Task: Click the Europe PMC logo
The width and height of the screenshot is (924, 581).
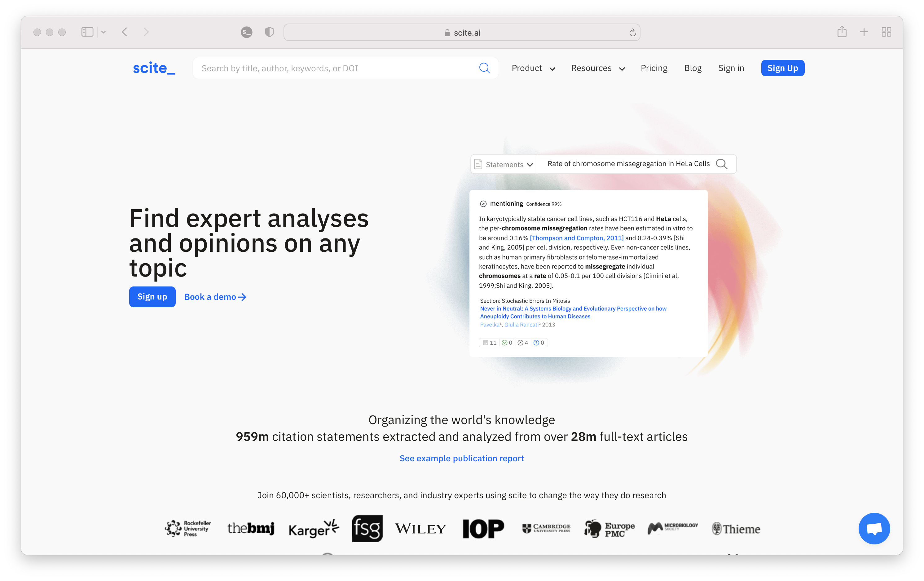Action: 609,529
